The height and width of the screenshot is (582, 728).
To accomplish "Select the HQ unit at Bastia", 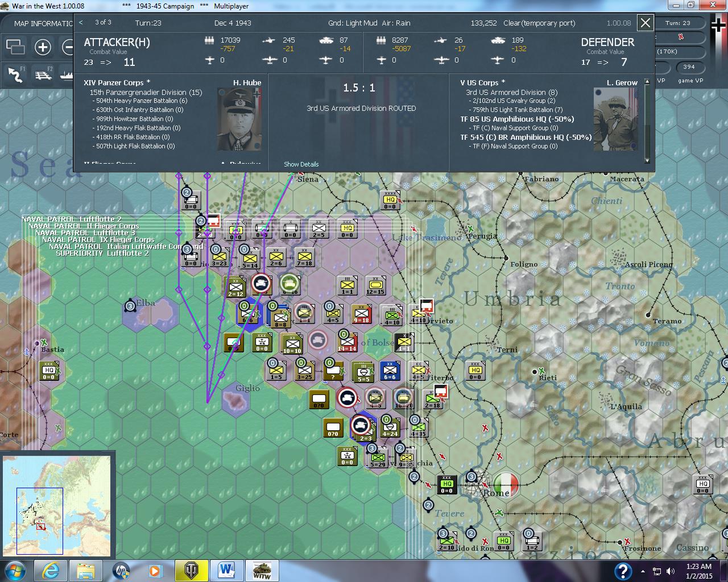I will 49,371.
